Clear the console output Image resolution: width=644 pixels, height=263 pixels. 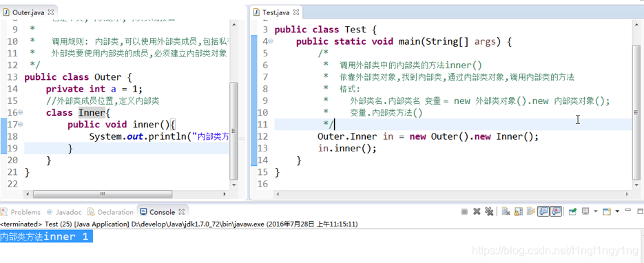click(x=506, y=211)
